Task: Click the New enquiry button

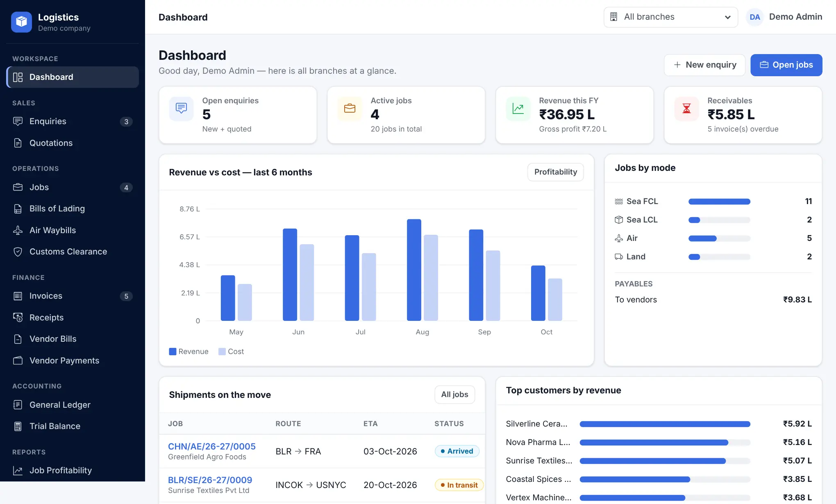Action: tap(704, 65)
